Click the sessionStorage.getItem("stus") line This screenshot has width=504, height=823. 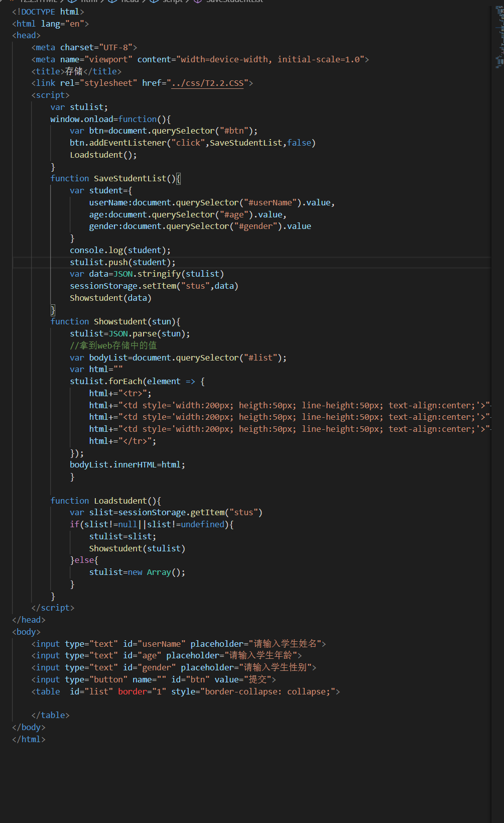[166, 512]
